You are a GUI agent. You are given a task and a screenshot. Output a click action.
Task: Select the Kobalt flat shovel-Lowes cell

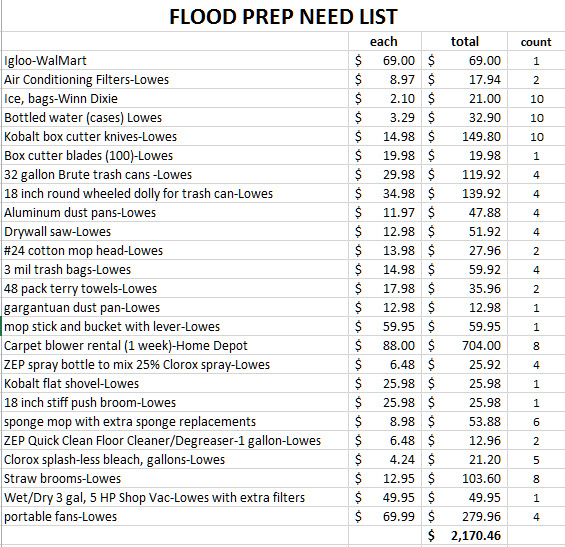pos(175,383)
